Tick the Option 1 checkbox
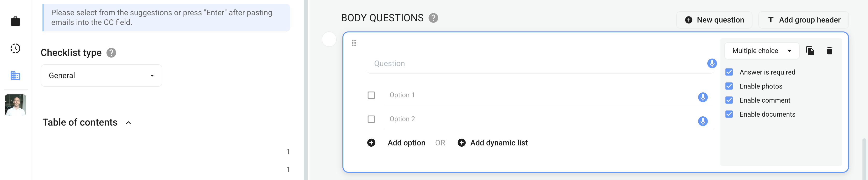868x180 pixels. pos(371,95)
